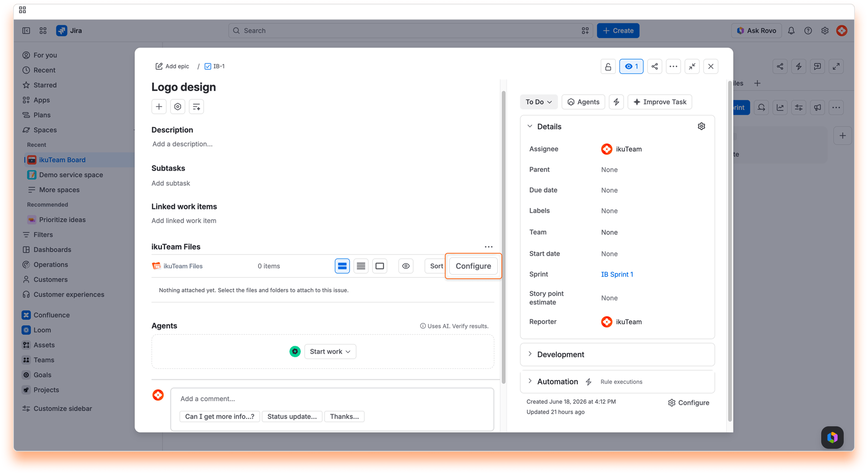
Task: Configure Details fields via gear icon
Action: pyautogui.click(x=702, y=126)
